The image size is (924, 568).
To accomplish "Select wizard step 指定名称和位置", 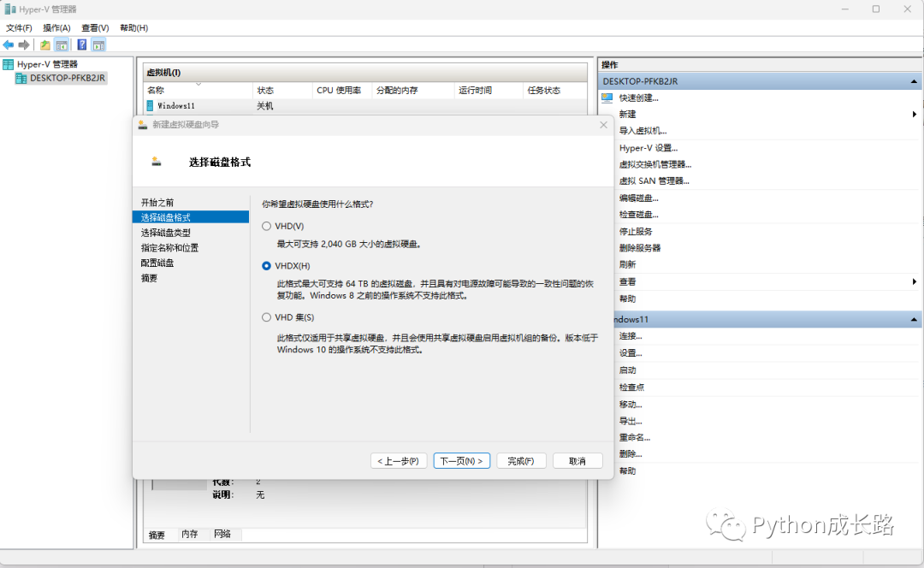I will 169,247.
